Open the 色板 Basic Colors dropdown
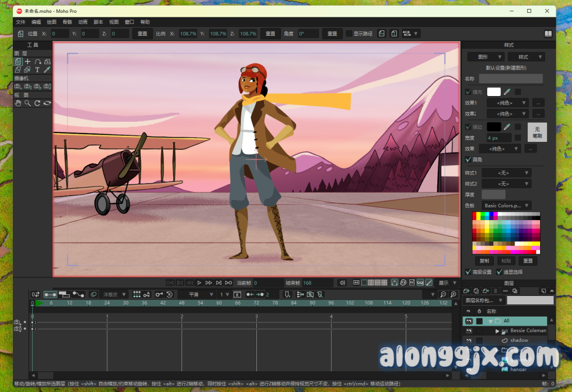Screen dimensions: 572x392 (507, 205)
